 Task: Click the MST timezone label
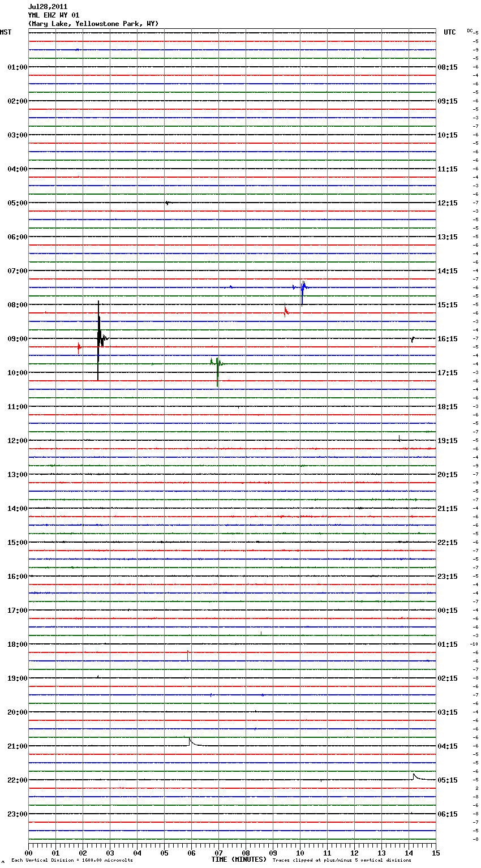(6, 32)
